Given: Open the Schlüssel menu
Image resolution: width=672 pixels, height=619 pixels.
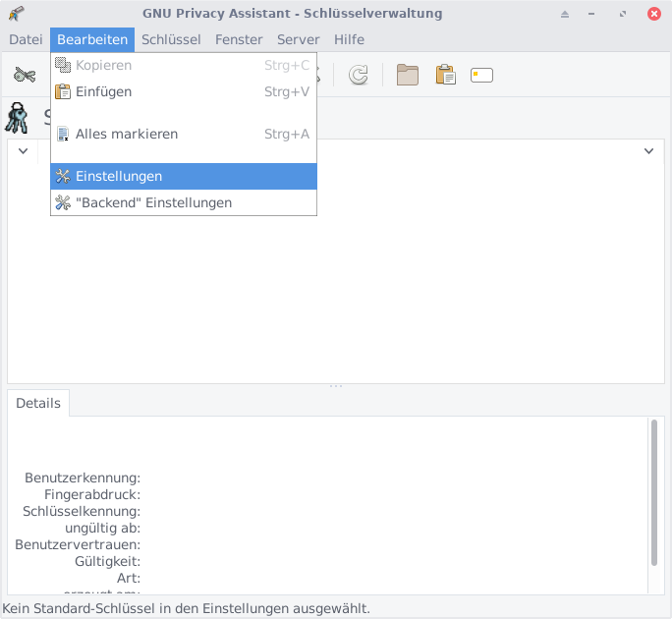Looking at the screenshot, I should click(x=171, y=39).
